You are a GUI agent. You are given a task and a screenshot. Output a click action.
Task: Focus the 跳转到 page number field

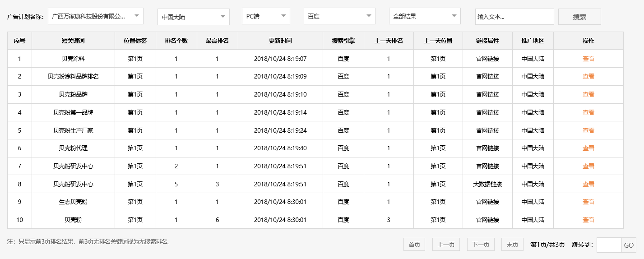[x=609, y=245]
